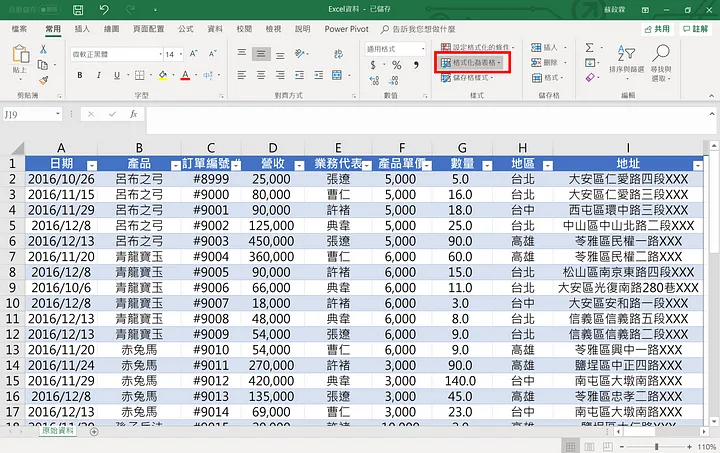Apply comma style number format
Screen dimensions: 720x453
pos(416,65)
